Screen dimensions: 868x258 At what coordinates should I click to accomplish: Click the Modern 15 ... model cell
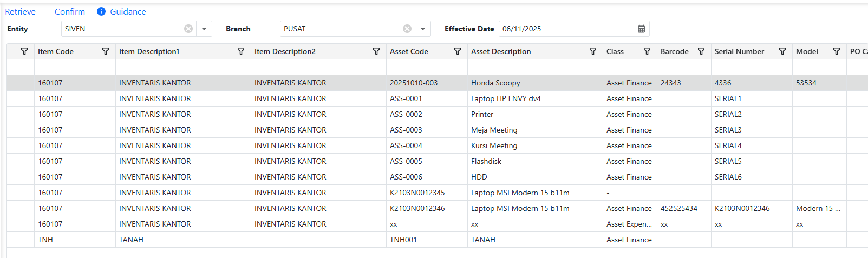coord(819,208)
